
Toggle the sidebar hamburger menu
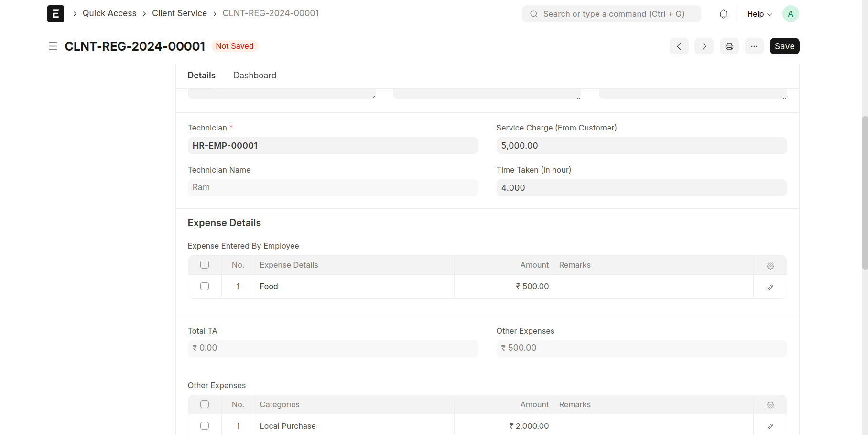pyautogui.click(x=53, y=46)
